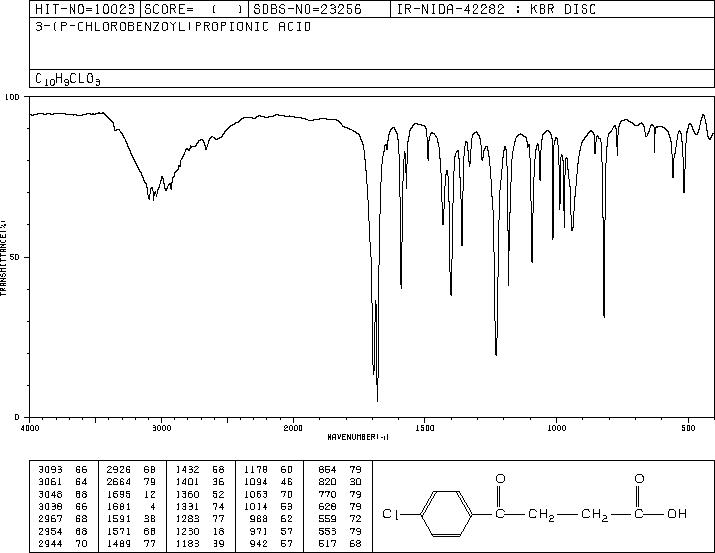Select the 559 peak table entry
Screen dimensions: 715x553
point(340,519)
